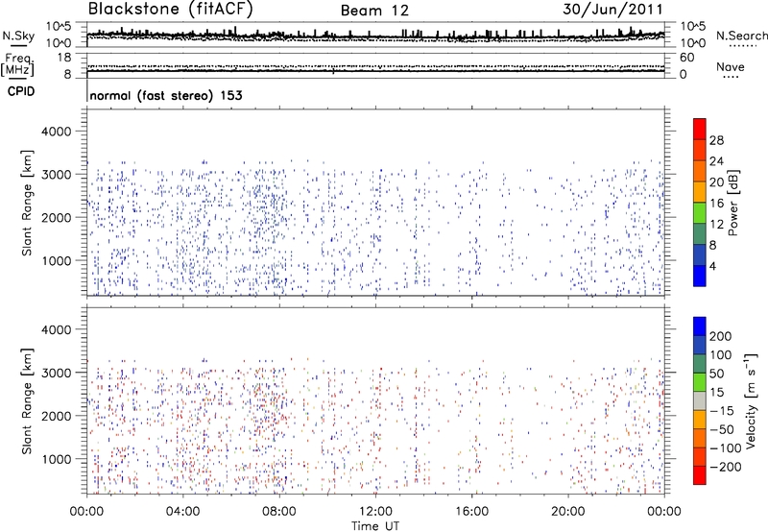Click the 'Velocity [m s⁻¹]' colorbar label
The height and width of the screenshot is (532, 768).
pos(750,400)
